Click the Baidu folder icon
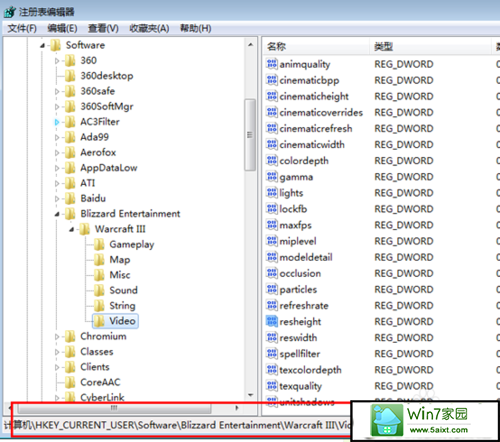 point(70,198)
